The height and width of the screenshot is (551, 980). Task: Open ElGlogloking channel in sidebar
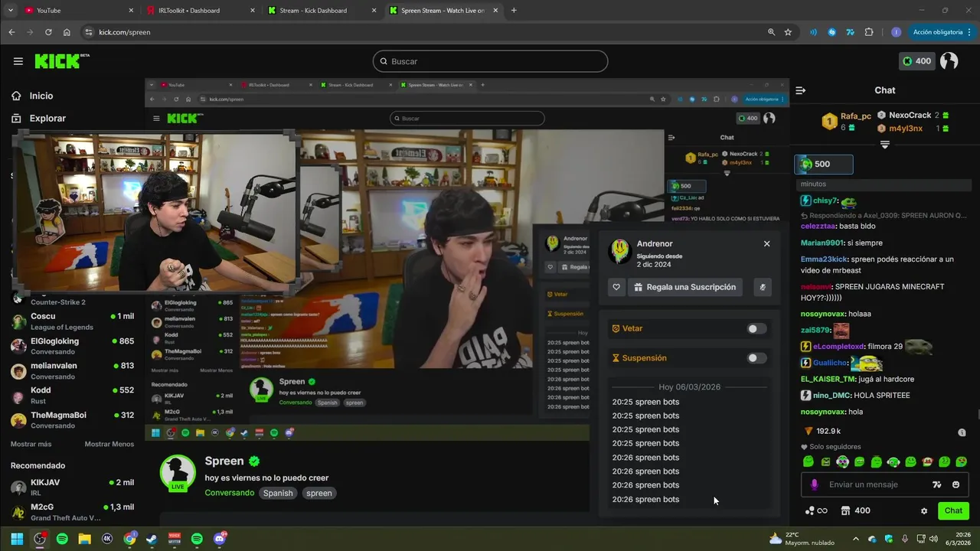click(72, 346)
